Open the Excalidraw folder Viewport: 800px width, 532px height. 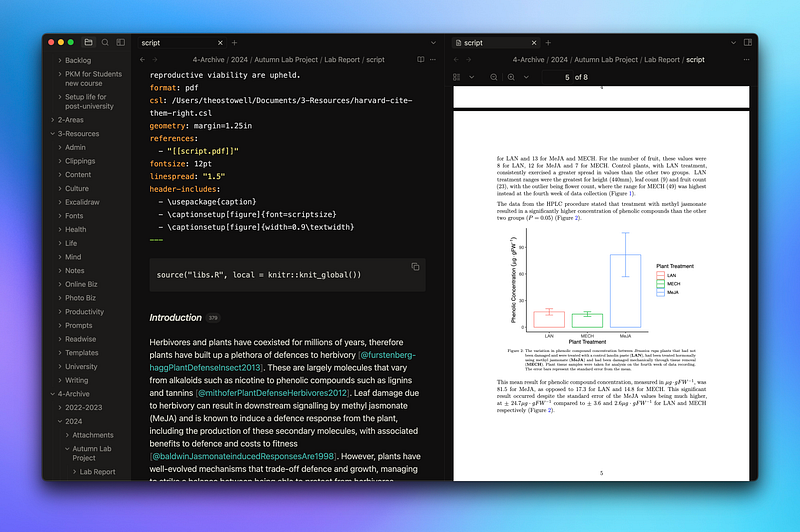pyautogui.click(x=82, y=202)
